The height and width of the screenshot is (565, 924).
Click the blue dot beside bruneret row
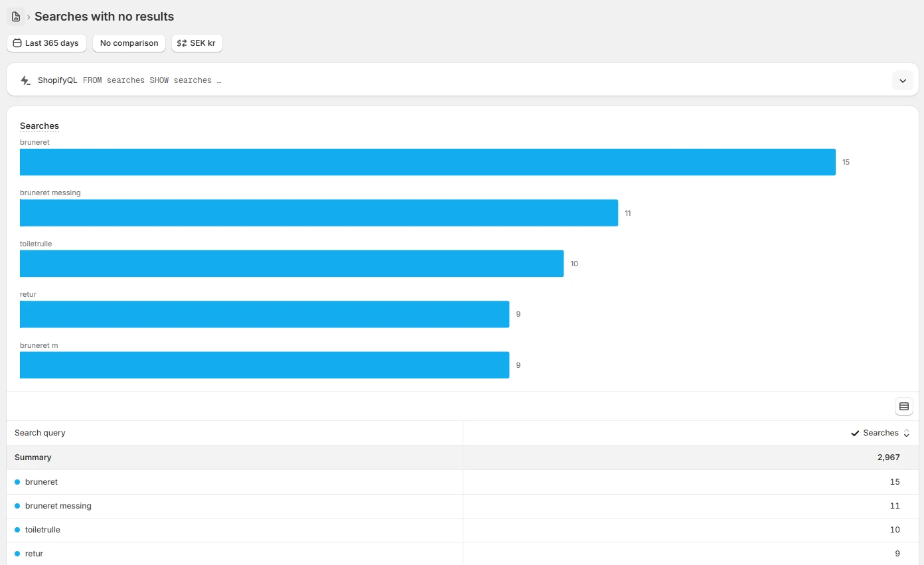point(17,482)
